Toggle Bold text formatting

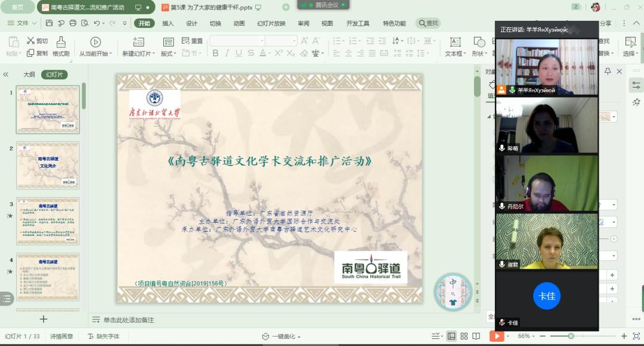(215, 53)
